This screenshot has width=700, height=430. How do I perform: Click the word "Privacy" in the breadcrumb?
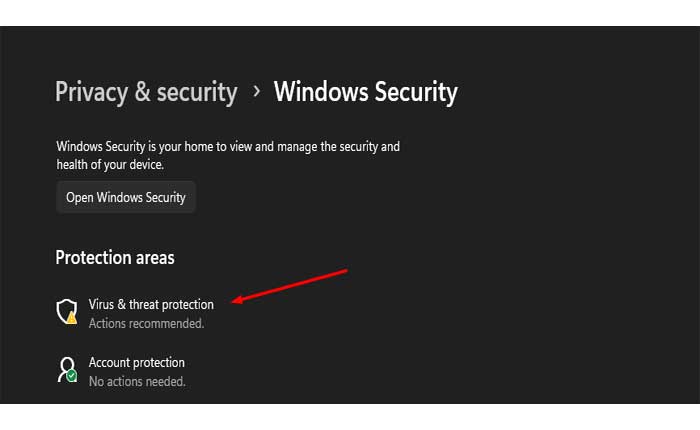(x=90, y=93)
